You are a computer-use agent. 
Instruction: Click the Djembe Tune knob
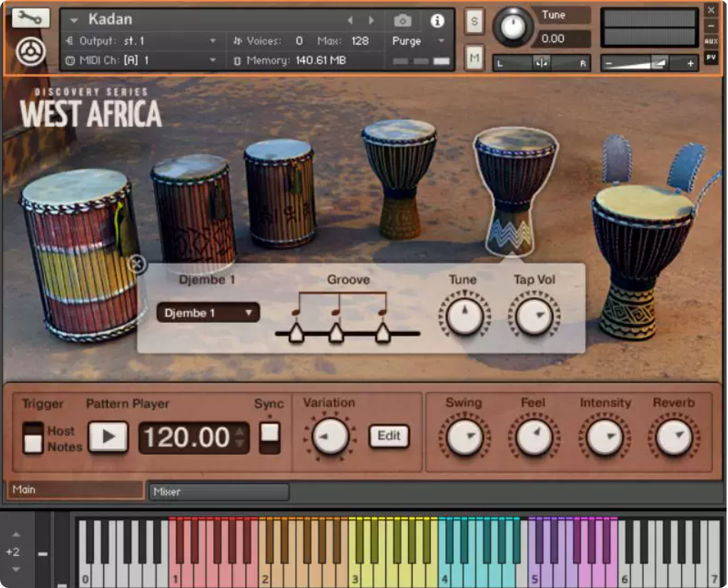464,316
